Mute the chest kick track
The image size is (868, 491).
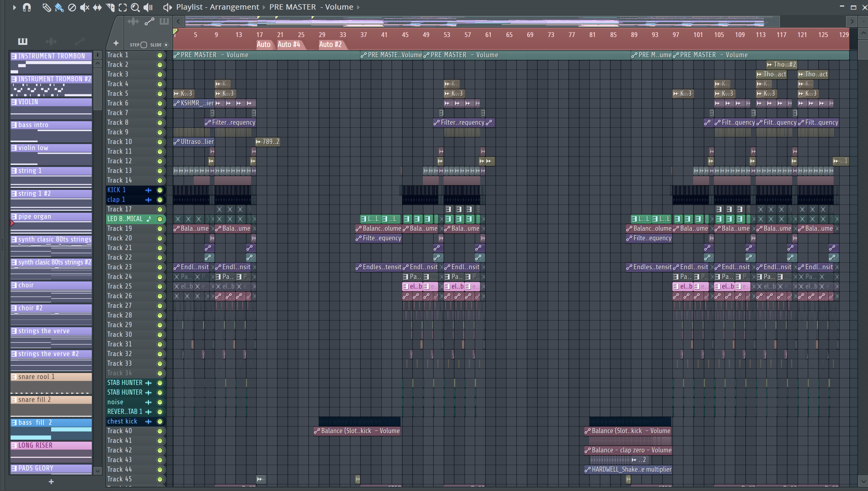click(160, 421)
